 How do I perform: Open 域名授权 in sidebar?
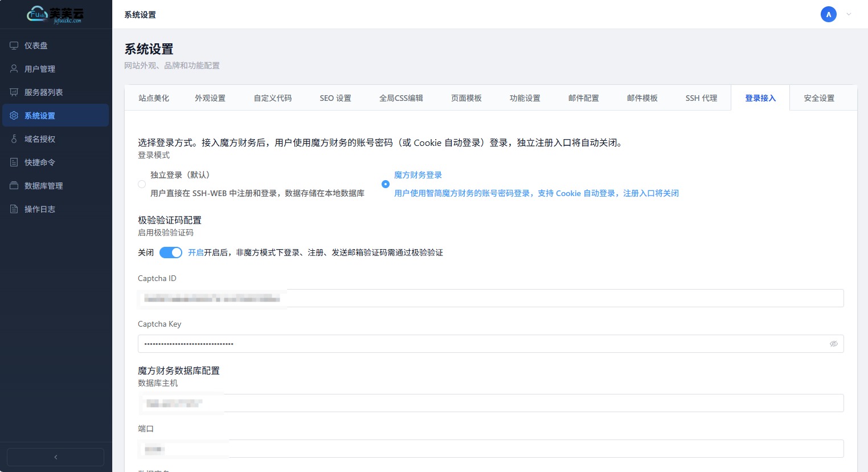[55, 139]
